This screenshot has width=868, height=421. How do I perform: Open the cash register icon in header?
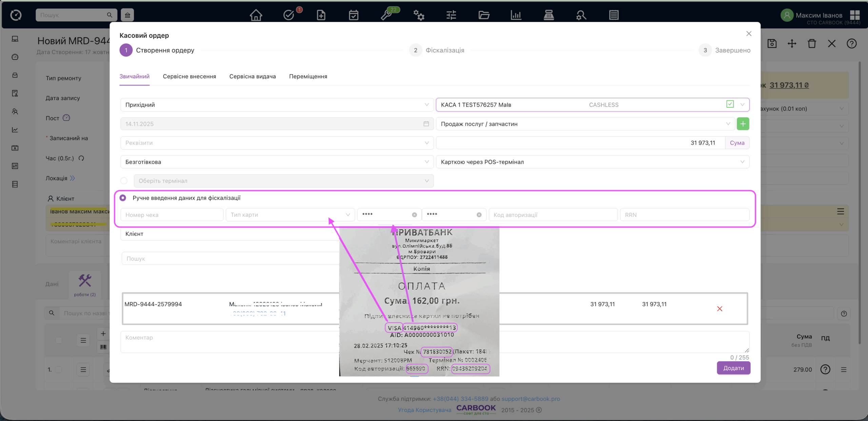(x=548, y=15)
